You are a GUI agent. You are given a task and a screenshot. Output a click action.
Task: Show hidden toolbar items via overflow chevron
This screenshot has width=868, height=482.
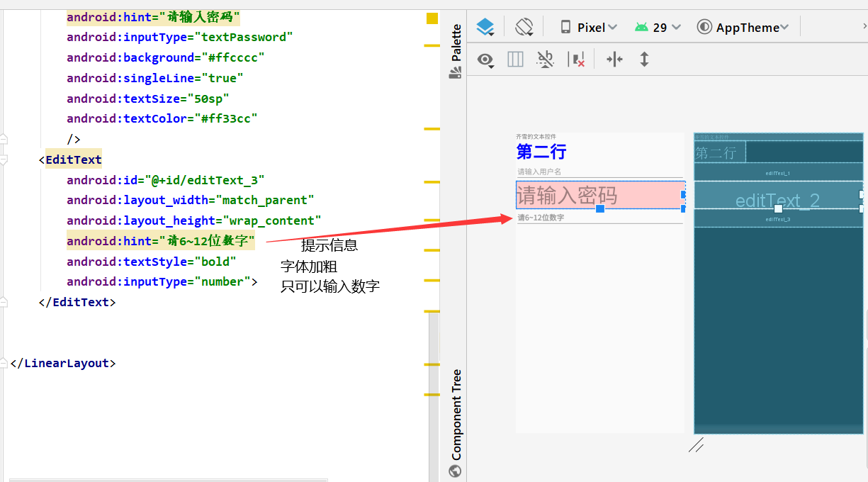point(864,26)
